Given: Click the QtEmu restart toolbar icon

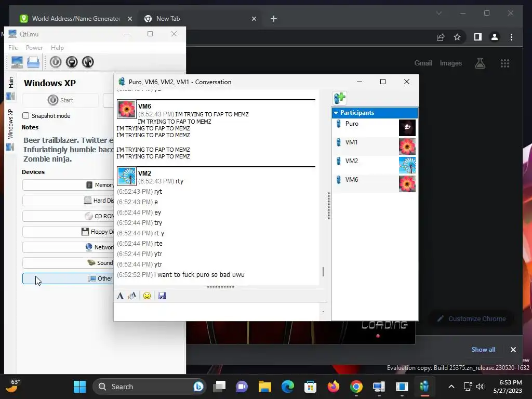Looking at the screenshot, I should pos(88,62).
